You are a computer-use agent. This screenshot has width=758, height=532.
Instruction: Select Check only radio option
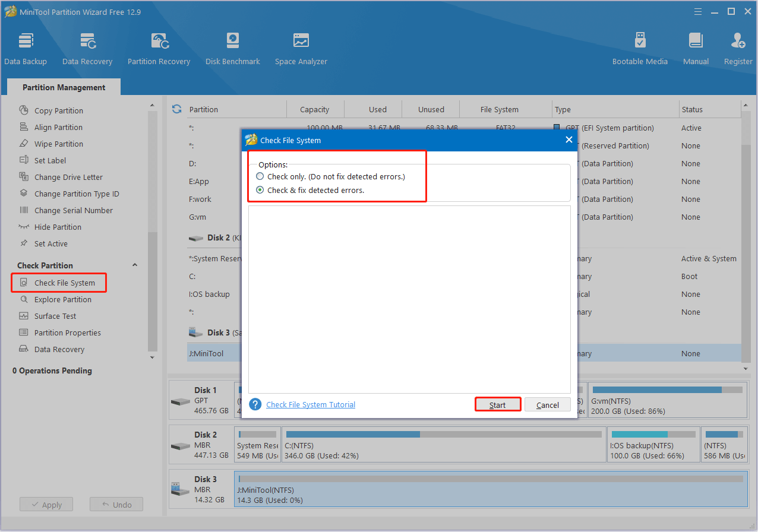point(260,176)
